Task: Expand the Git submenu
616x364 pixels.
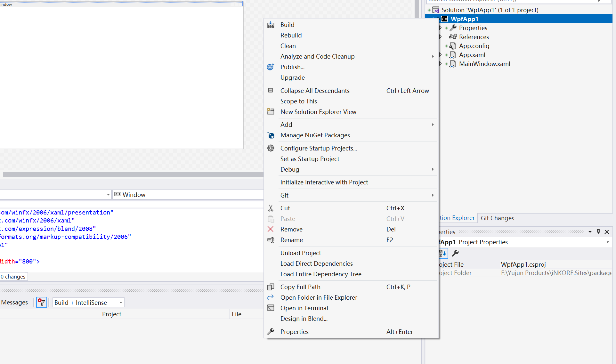Action: click(x=433, y=195)
